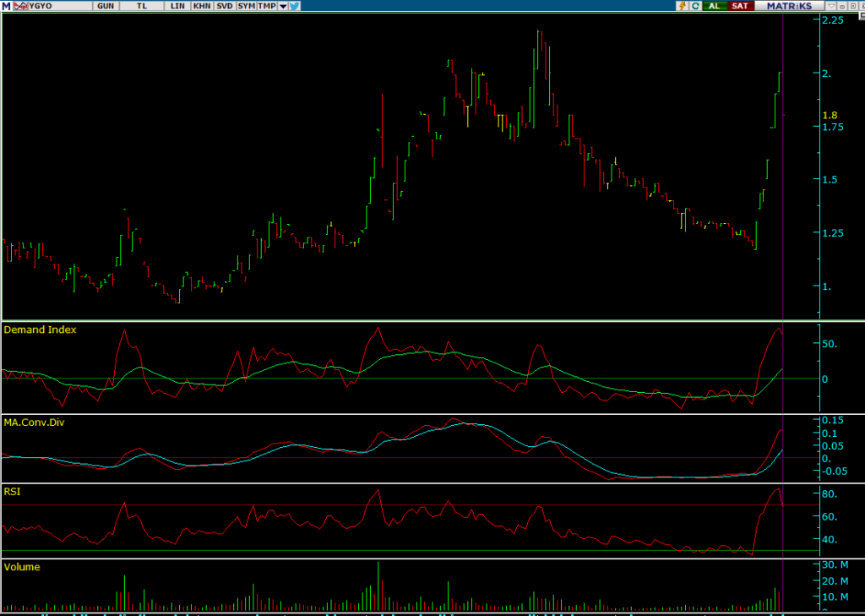Click the red chart icon beside YGYO
This screenshot has width=865, height=616.
pos(19,6)
